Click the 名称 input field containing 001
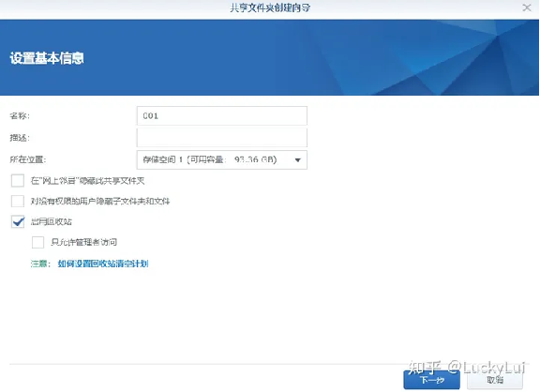Image resolution: width=540 pixels, height=392 pixels. click(x=222, y=115)
